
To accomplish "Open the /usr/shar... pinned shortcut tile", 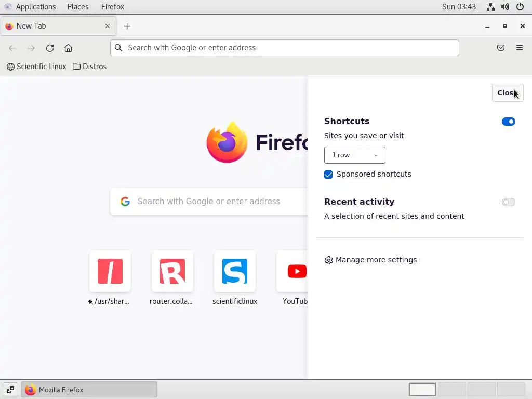I will click(x=110, y=271).
